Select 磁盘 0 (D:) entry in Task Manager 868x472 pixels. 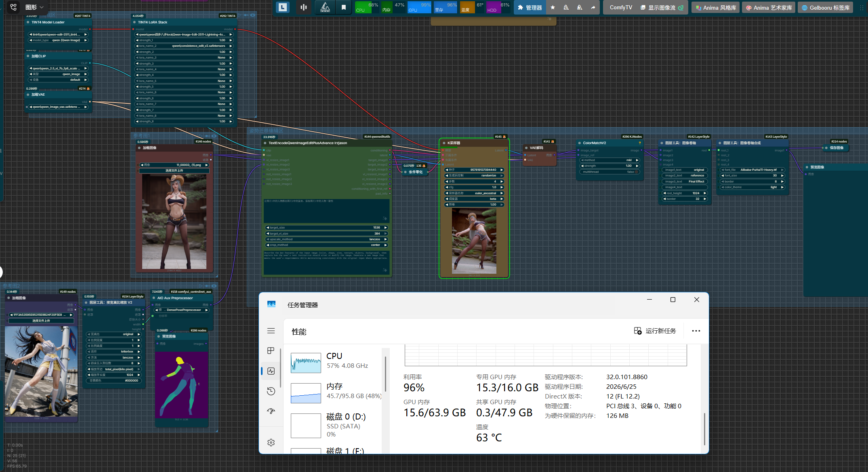point(335,425)
